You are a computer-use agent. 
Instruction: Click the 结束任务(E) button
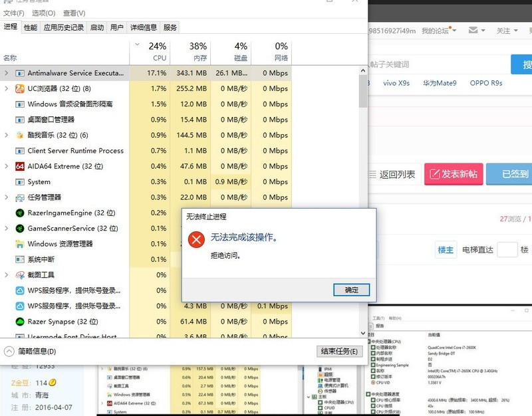pyautogui.click(x=339, y=352)
